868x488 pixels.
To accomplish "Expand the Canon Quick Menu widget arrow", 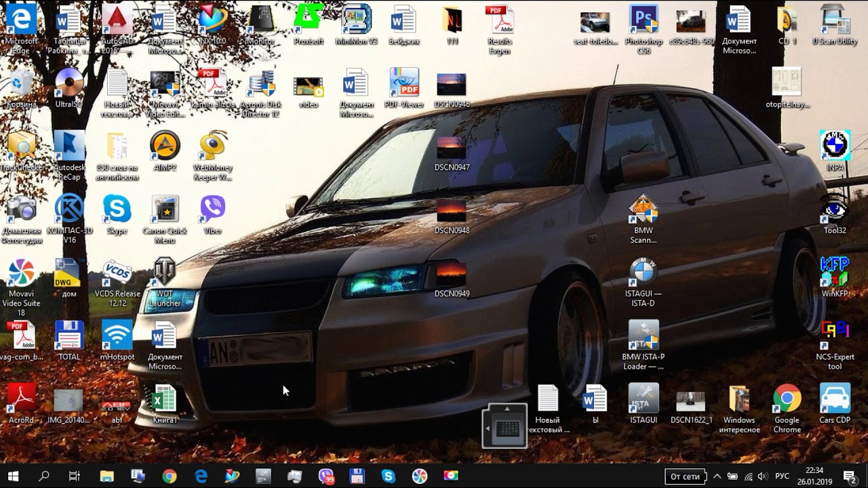I will tap(487, 427).
